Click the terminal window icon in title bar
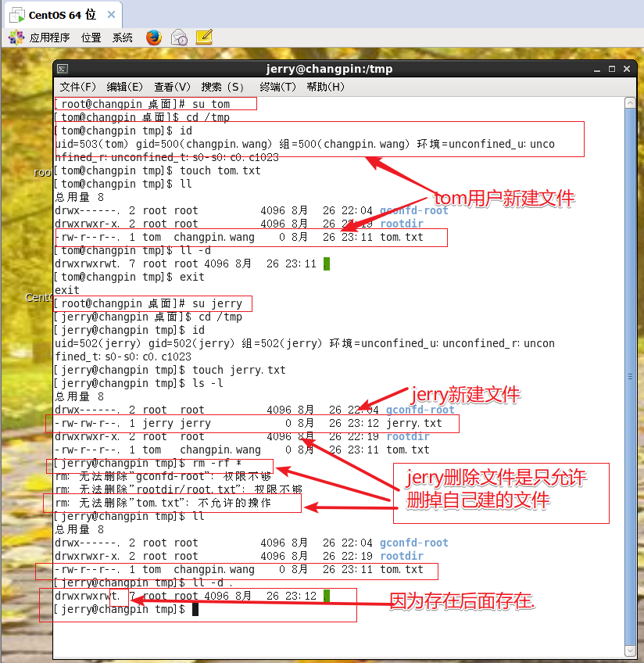 coord(63,69)
